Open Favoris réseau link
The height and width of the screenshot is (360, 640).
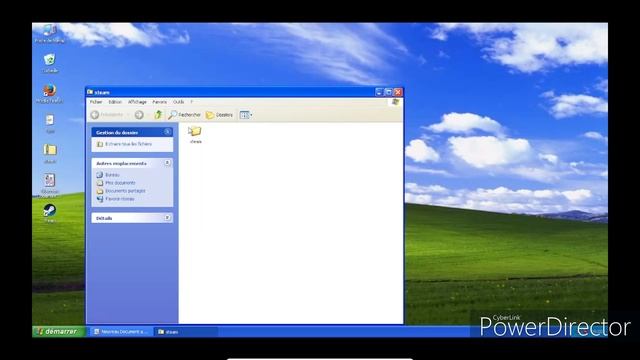116,199
